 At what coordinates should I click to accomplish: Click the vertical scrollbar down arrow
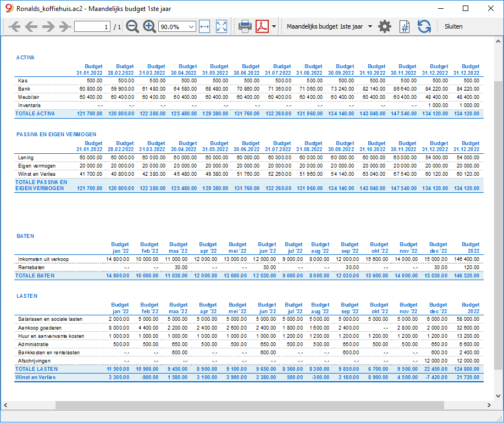[498, 396]
